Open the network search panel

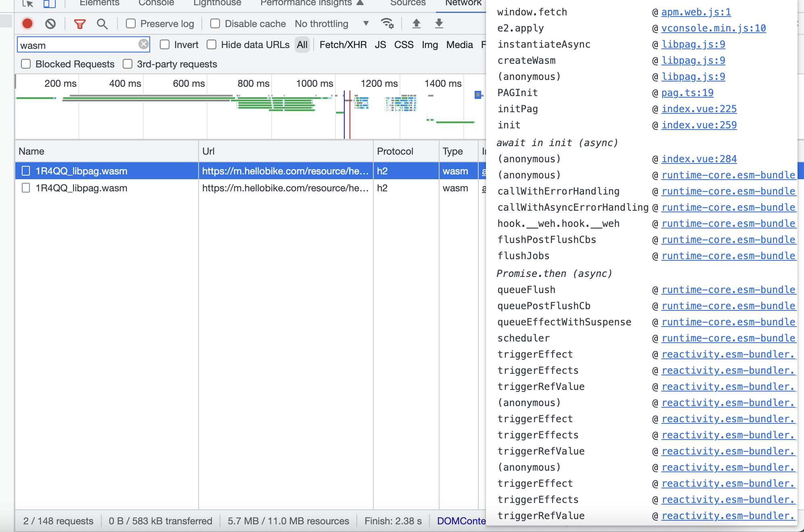pos(102,23)
